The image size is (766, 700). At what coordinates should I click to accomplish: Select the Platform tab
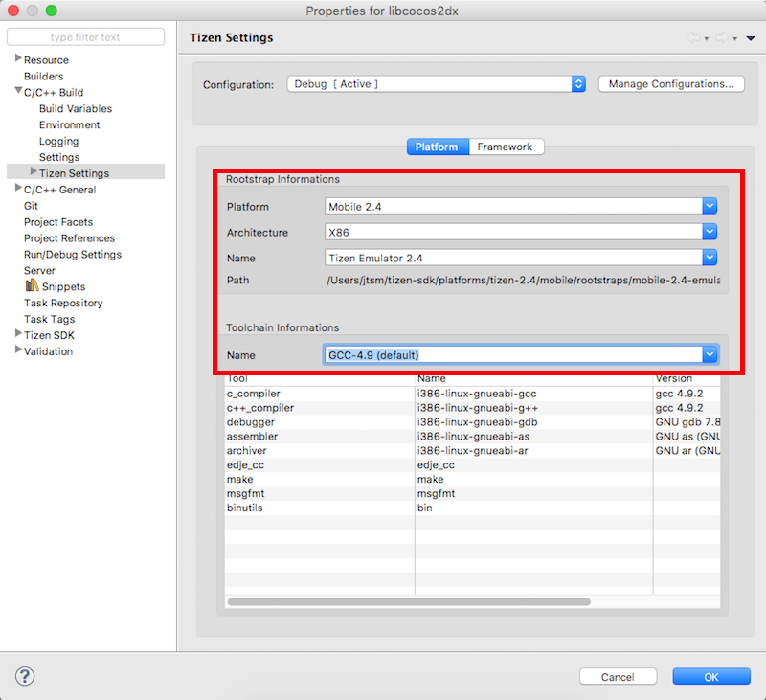point(438,147)
